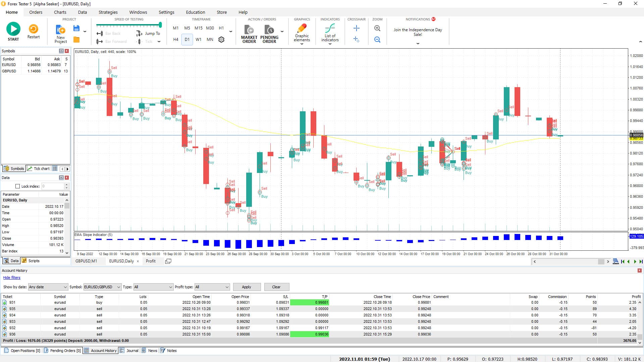Click the Apply filter button

(247, 287)
